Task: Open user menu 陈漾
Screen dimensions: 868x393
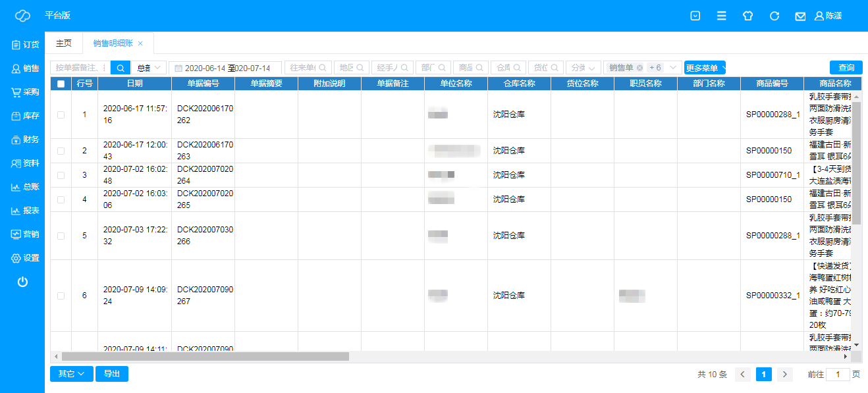Action: pyautogui.click(x=828, y=16)
